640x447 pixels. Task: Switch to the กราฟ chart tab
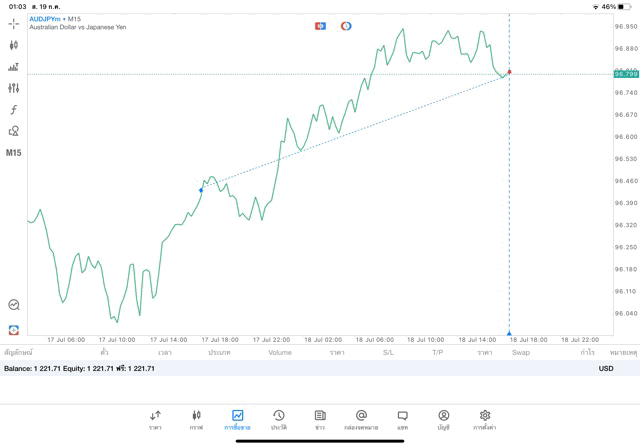196,419
